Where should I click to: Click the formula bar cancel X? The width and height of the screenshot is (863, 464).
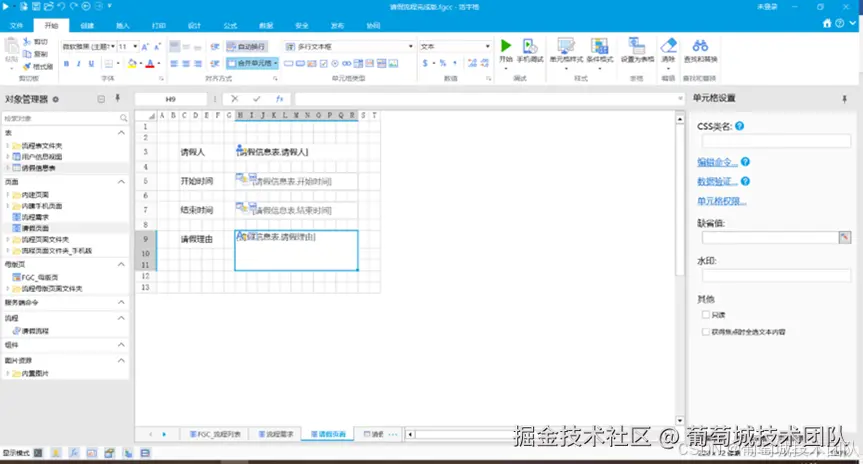point(235,99)
